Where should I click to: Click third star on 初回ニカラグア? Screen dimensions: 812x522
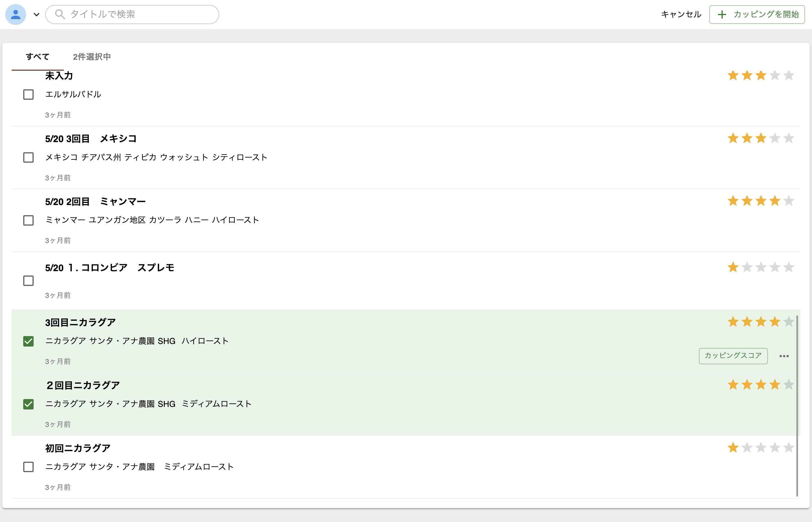coord(761,448)
